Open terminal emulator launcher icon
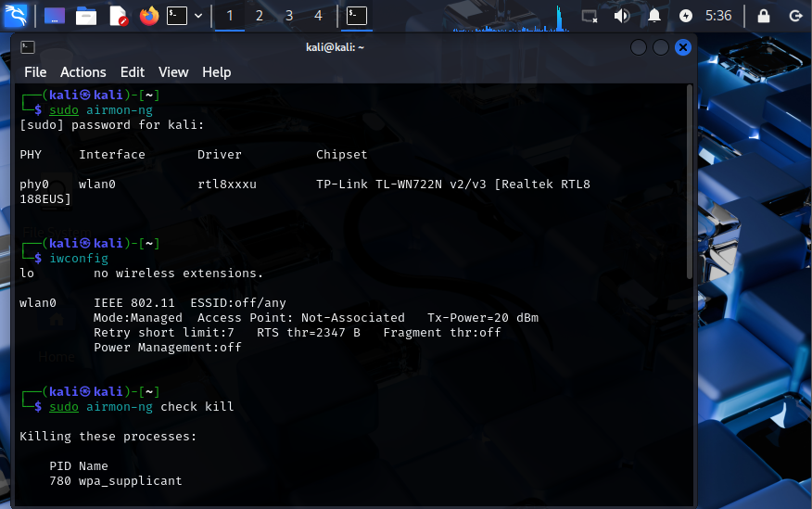This screenshot has width=812, height=509. 177,16
